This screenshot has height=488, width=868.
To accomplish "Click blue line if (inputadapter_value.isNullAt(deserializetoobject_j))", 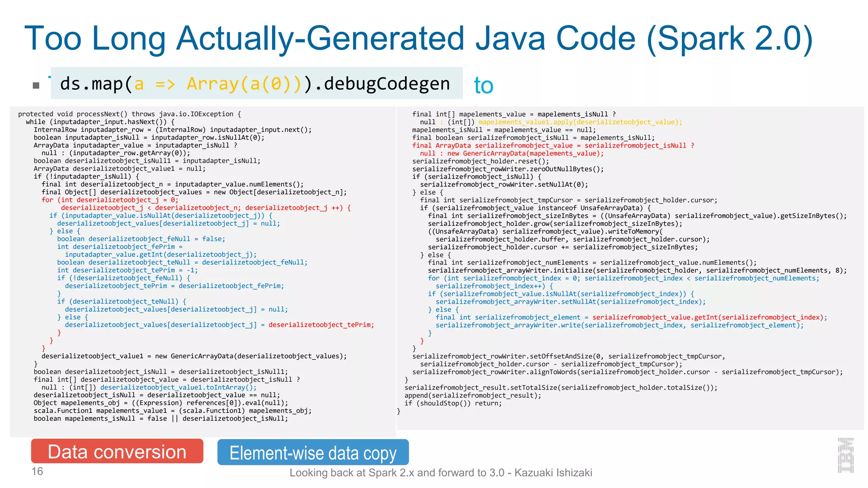I will (x=161, y=215).
